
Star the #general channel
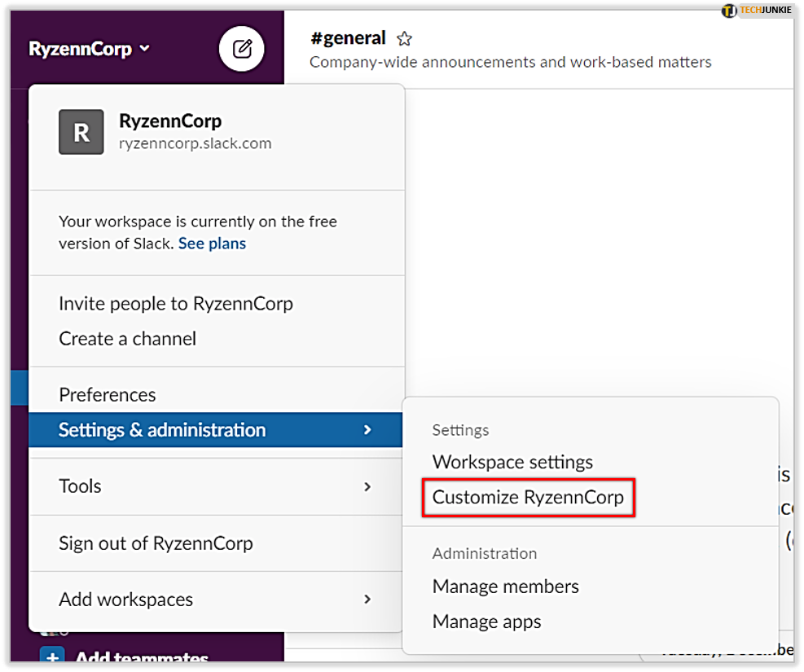[x=404, y=38]
